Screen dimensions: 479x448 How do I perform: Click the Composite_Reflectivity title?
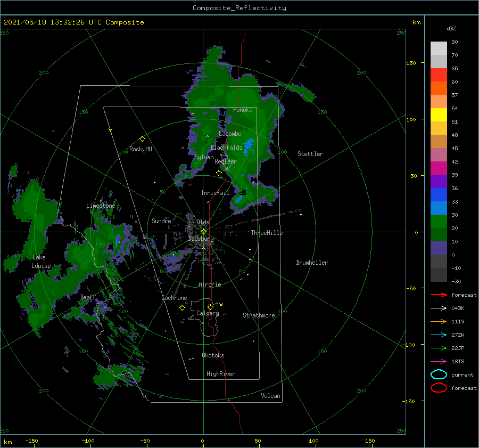coord(240,8)
